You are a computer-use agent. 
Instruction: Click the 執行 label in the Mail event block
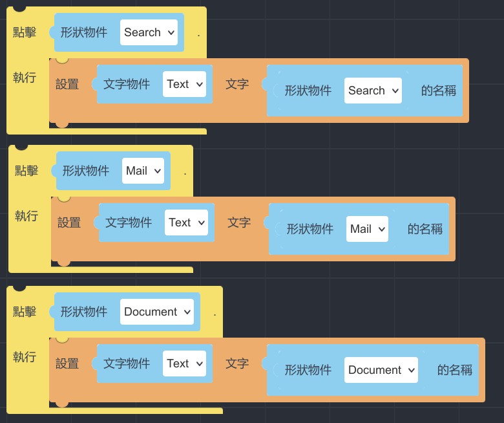(26, 216)
